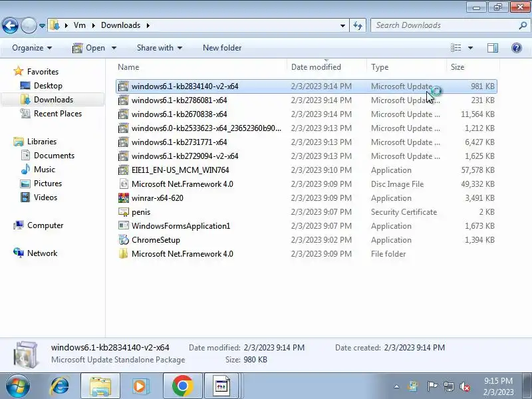The width and height of the screenshot is (532, 399).
Task: Select the WindowsFormsApplication1 icon
Action: (x=124, y=225)
